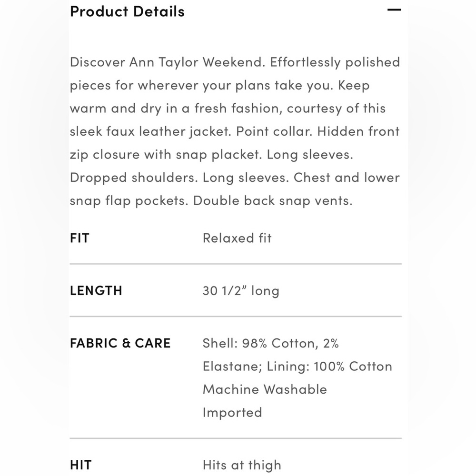Click the Hits at thigh value
Screen dimensions: 476x476
(242, 465)
